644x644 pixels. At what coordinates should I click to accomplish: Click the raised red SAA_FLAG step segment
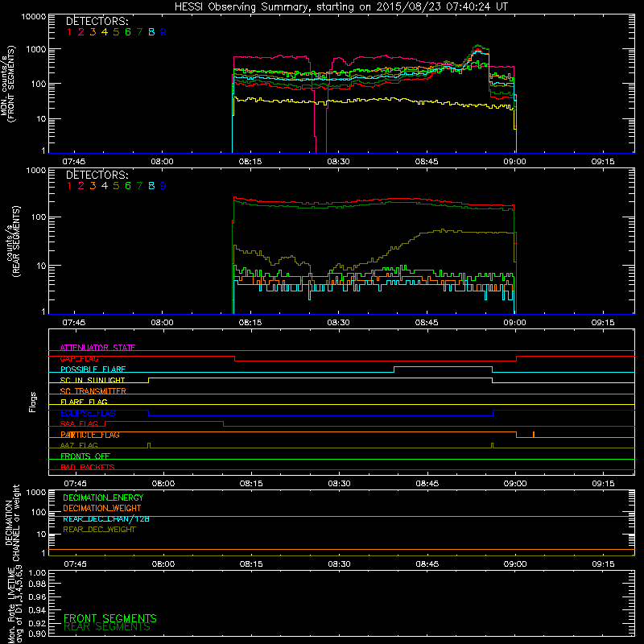[164, 421]
